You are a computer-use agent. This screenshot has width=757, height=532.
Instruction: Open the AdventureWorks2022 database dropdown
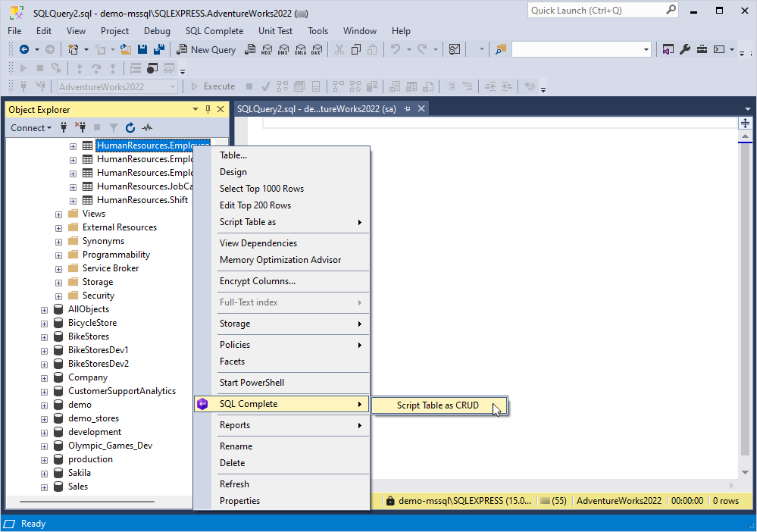pyautogui.click(x=172, y=87)
